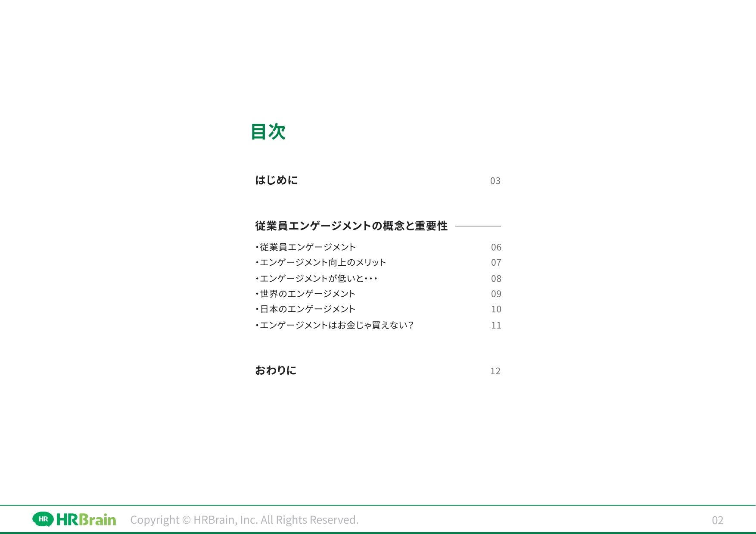Image resolution: width=756 pixels, height=534 pixels.
Task: Click page number 03 next to はじめに
Action: coord(495,181)
